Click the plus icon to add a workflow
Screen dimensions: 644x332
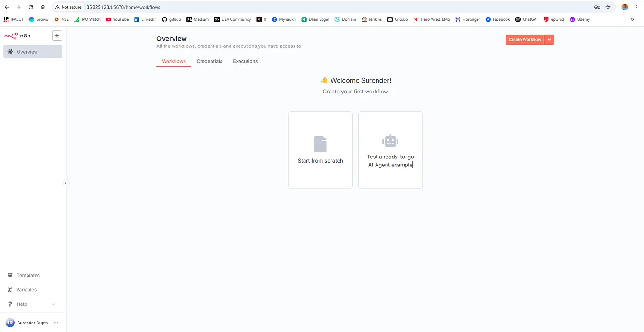[x=57, y=36]
